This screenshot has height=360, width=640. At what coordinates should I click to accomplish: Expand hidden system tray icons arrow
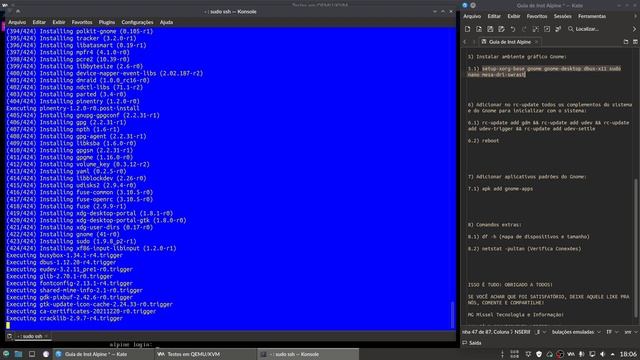(x=613, y=354)
